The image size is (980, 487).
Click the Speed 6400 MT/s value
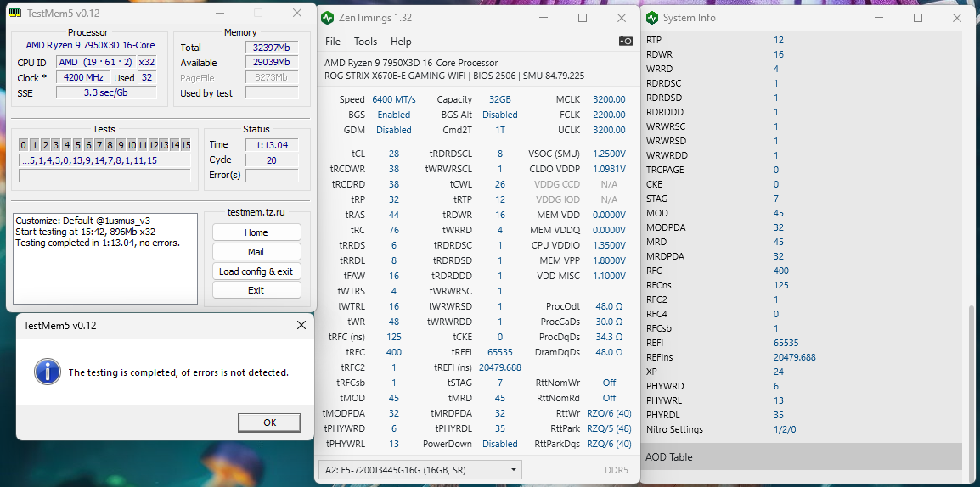(x=394, y=99)
